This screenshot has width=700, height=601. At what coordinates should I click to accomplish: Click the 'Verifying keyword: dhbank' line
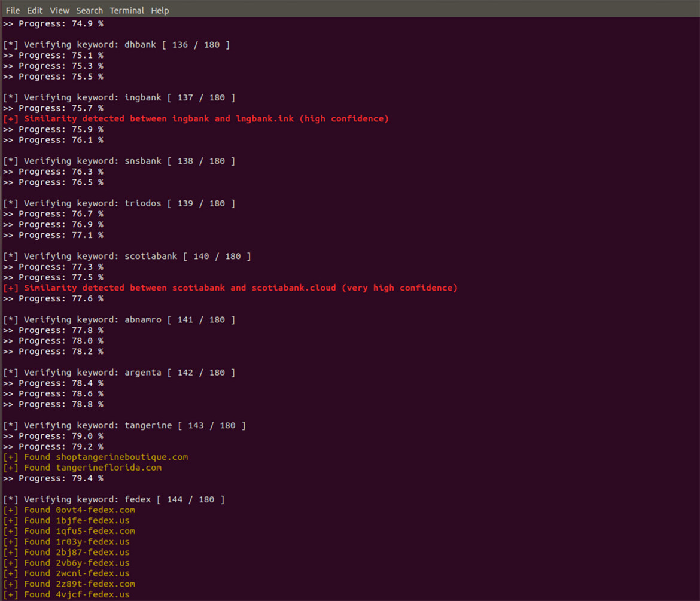117,45
